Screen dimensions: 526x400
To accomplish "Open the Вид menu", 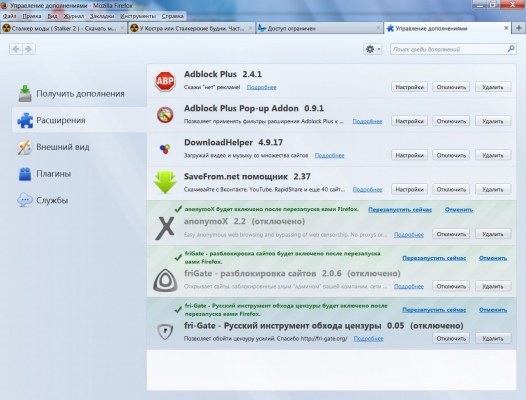I will (x=52, y=16).
